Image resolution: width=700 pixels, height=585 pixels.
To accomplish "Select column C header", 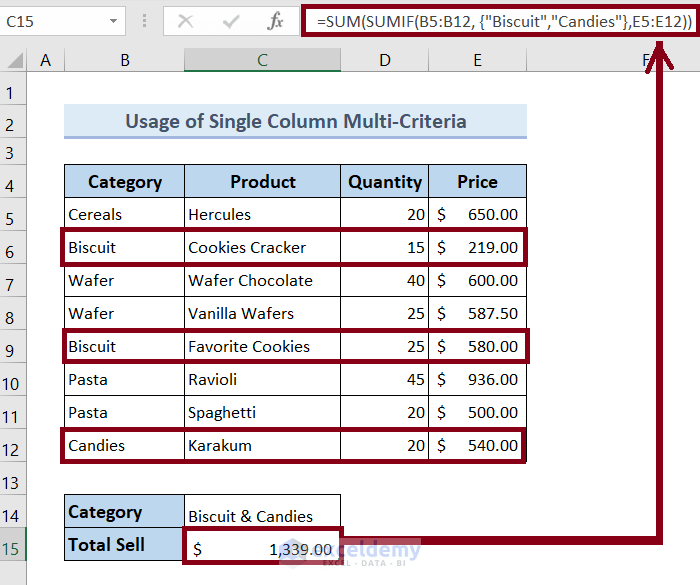I will 262,60.
